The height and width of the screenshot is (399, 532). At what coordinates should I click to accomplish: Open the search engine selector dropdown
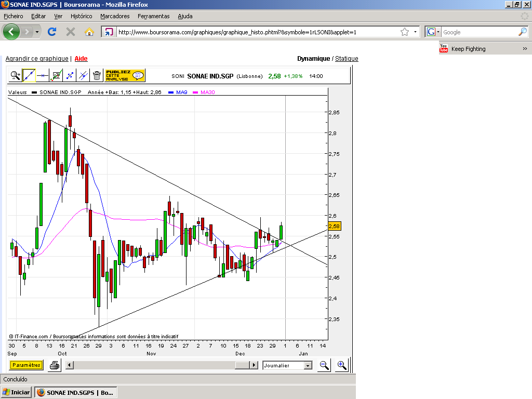tap(433, 32)
